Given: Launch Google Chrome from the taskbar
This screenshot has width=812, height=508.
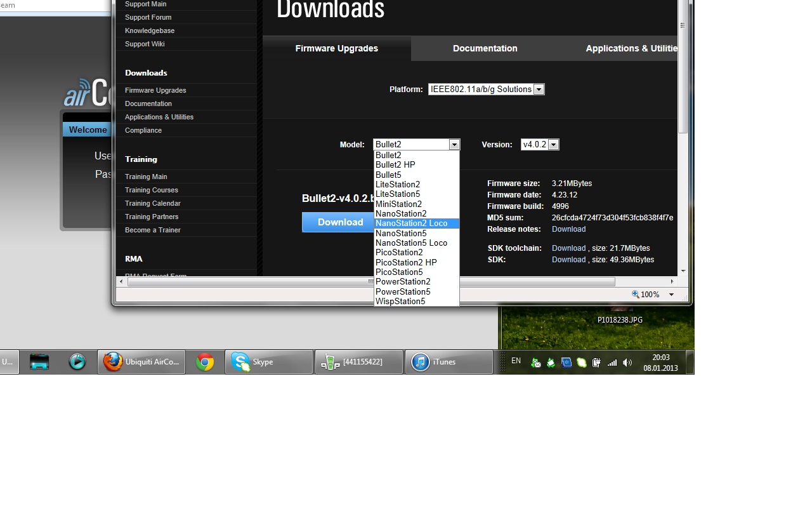Looking at the screenshot, I should tap(204, 362).
